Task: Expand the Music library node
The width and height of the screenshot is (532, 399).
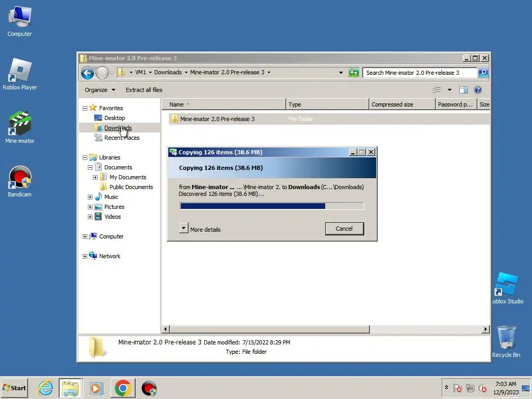Action: (x=90, y=197)
